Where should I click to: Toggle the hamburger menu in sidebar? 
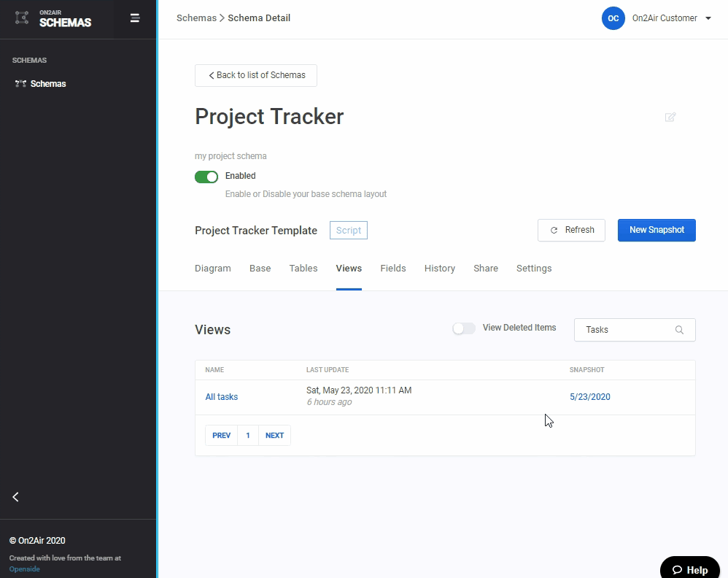coord(135,18)
